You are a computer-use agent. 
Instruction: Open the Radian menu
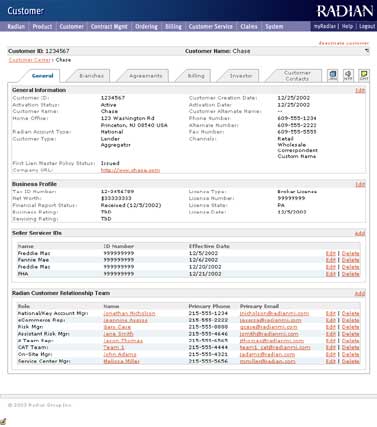click(x=16, y=26)
